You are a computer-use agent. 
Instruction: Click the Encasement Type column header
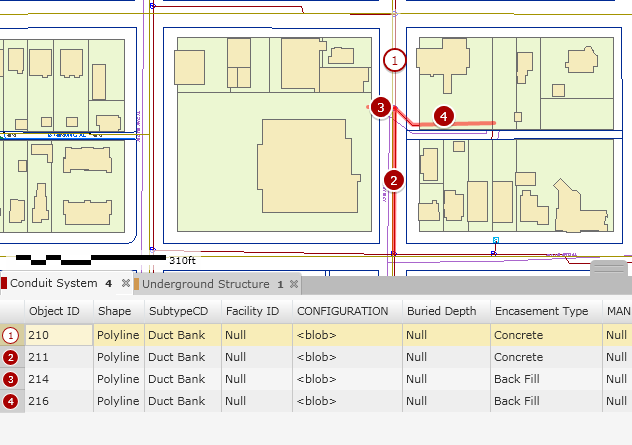pyautogui.click(x=541, y=311)
